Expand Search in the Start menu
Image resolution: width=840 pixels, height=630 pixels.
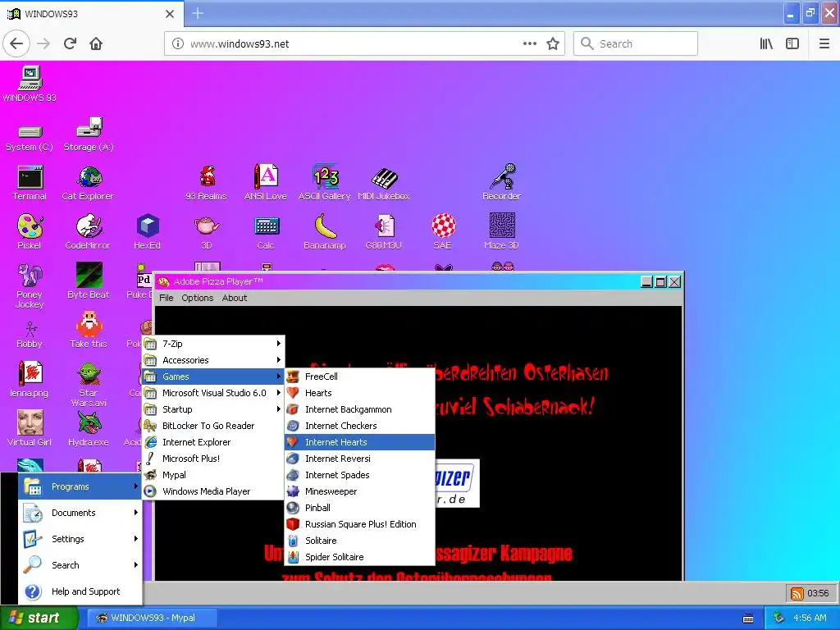click(x=80, y=565)
